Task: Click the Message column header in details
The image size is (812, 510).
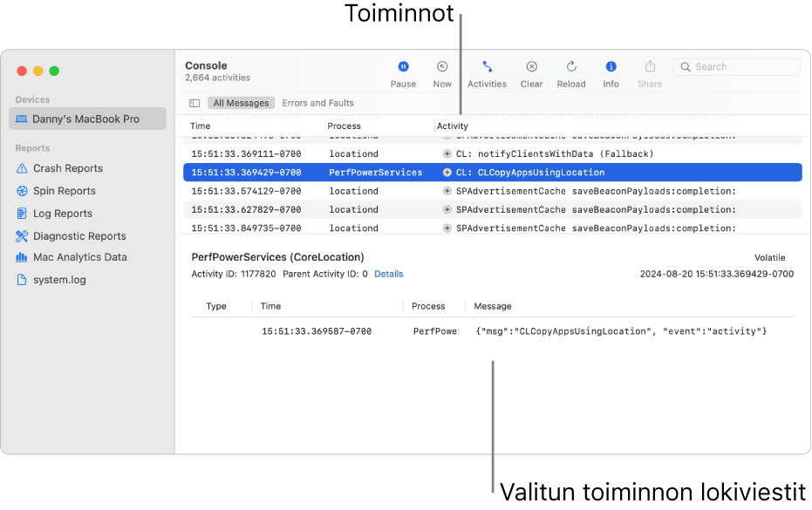Action: pyautogui.click(x=493, y=306)
